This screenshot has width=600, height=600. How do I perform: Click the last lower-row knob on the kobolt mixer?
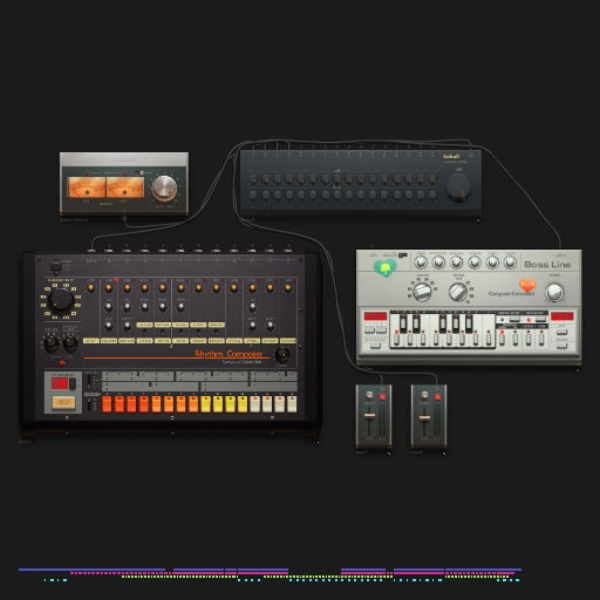[433, 194]
